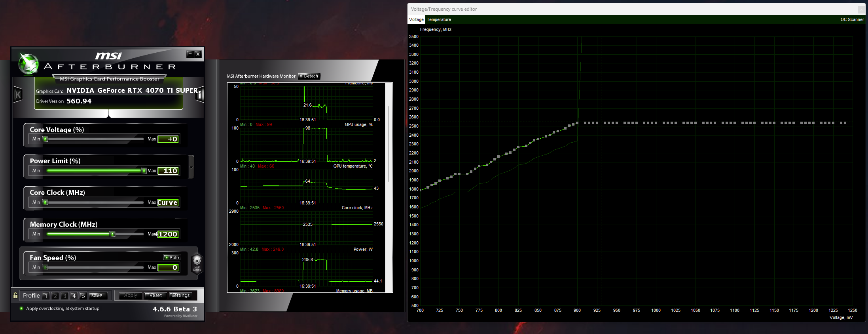Click the driver version 560.94 text
The width and height of the screenshot is (868, 334).
[79, 101]
